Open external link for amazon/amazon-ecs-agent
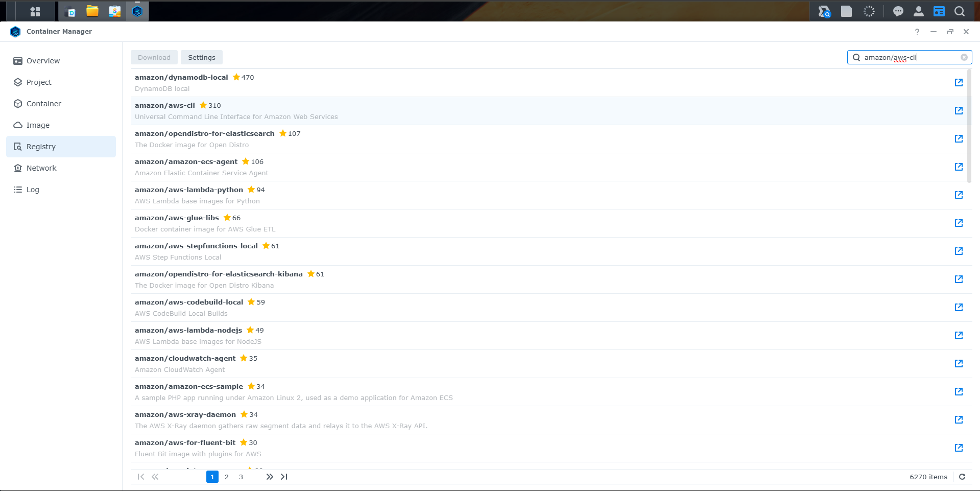Viewport: 980px width, 491px height. [959, 167]
